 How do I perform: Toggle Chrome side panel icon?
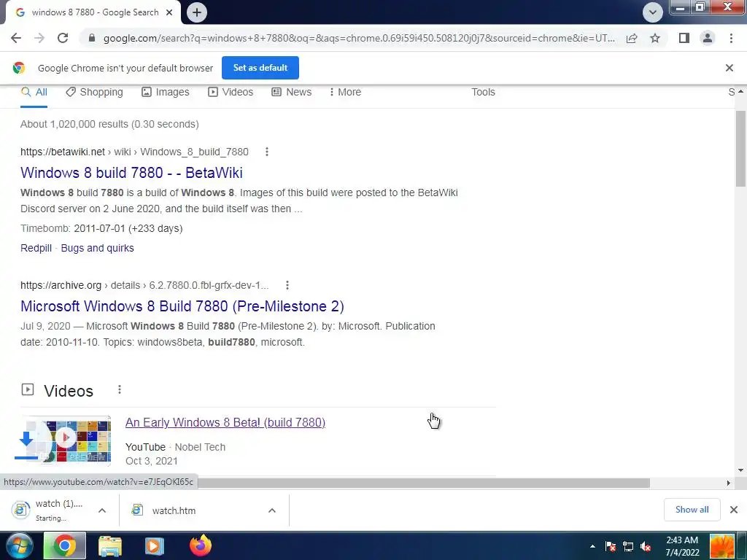[x=684, y=38]
